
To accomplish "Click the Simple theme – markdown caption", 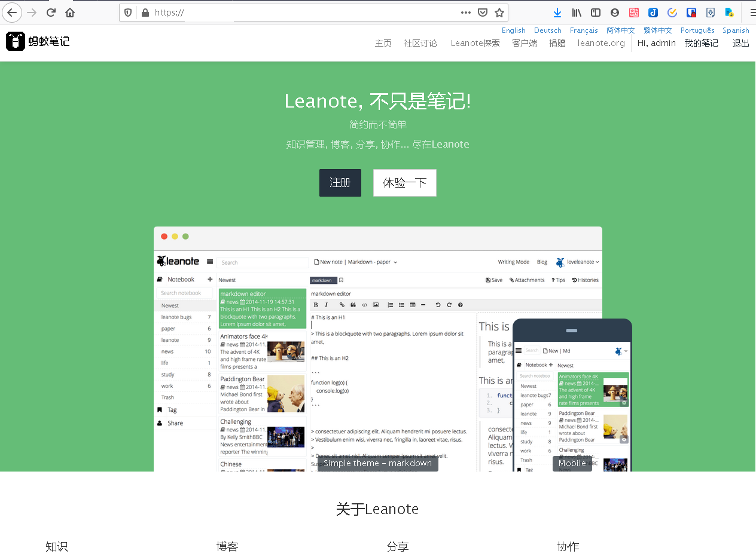I will coord(377,464).
